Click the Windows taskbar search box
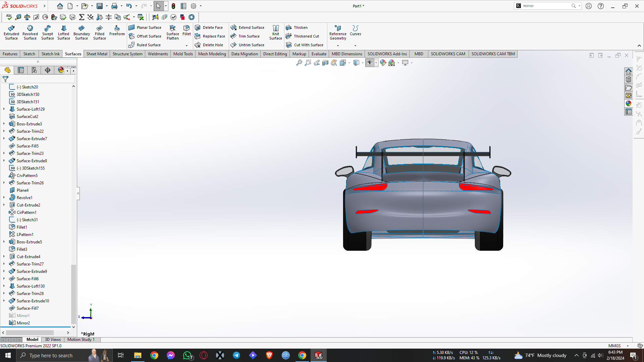The height and width of the screenshot is (362, 644). tap(50, 355)
